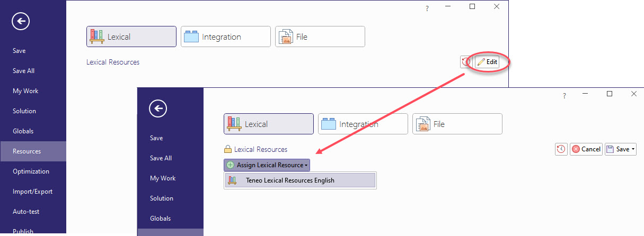Minimize the front window
This screenshot has width=644, height=236.
coord(585,94)
